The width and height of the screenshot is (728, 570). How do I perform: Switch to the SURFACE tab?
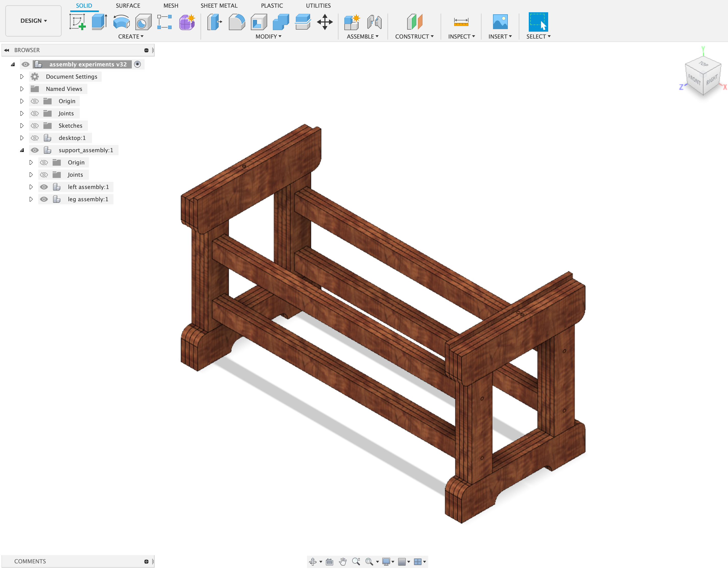click(x=128, y=6)
